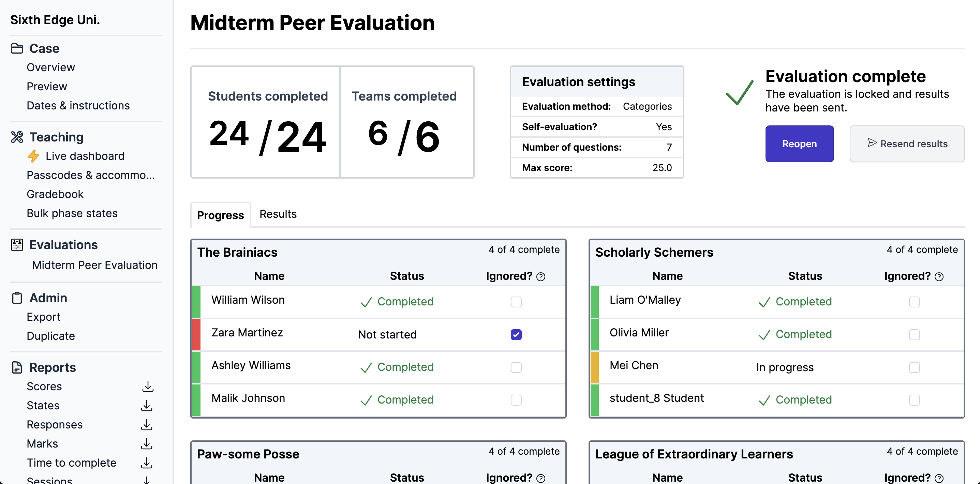Viewport: 980px width, 484px height.
Task: Click the Live dashboard lightning icon
Action: point(33,156)
